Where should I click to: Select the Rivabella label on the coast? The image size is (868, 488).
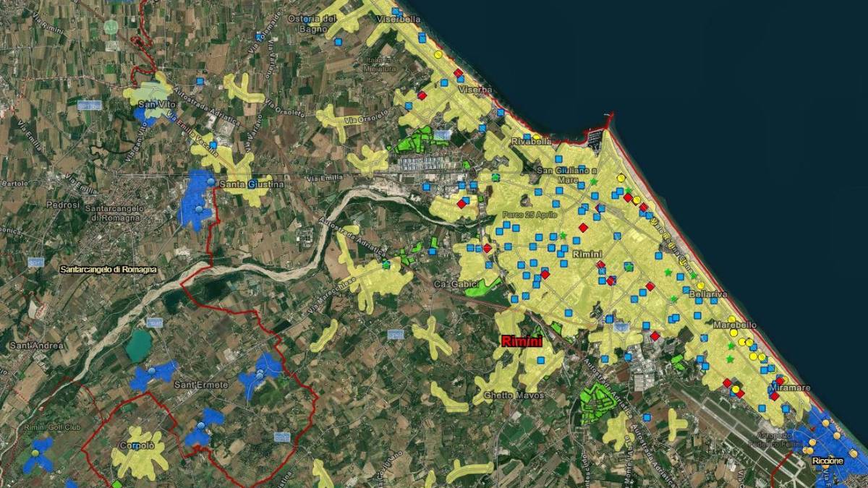tap(532, 141)
